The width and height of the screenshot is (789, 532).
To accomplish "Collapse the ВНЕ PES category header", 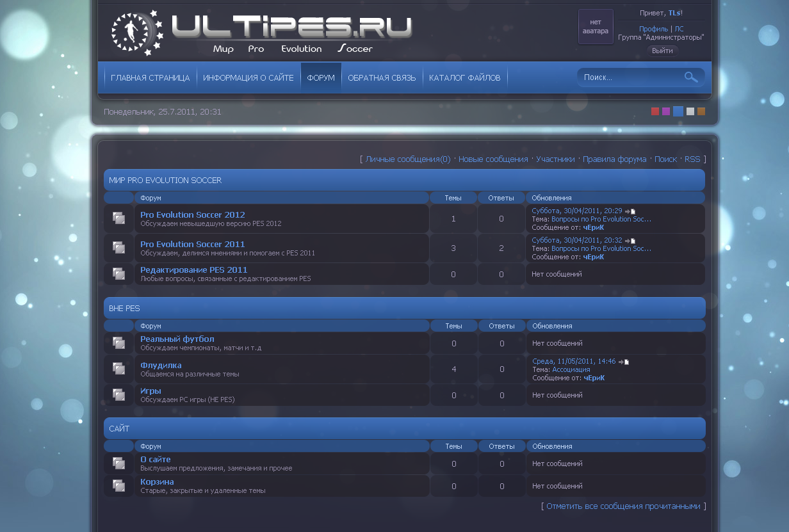I will coord(403,308).
